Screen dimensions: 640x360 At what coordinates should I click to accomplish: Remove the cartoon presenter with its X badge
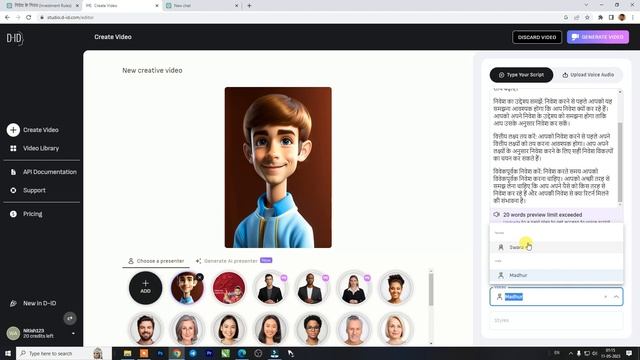200,277
